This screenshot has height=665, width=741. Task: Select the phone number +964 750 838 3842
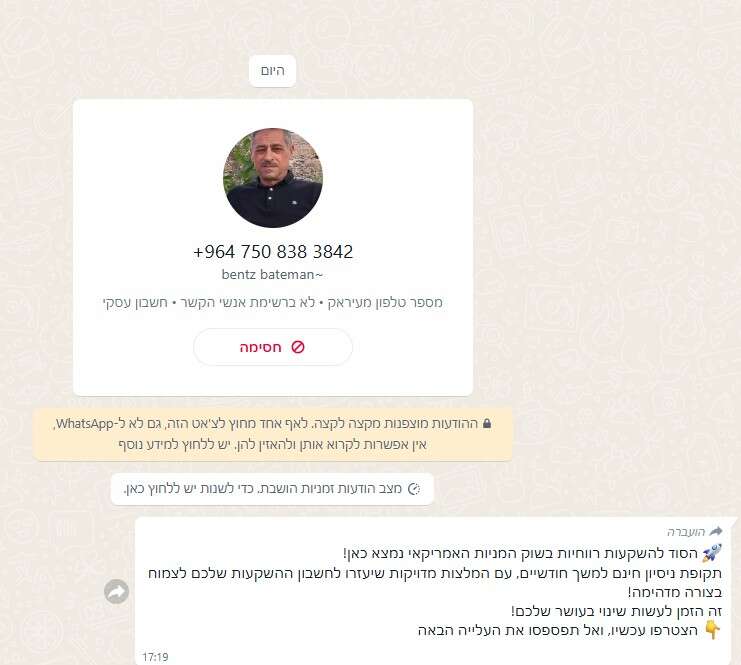[x=273, y=252]
